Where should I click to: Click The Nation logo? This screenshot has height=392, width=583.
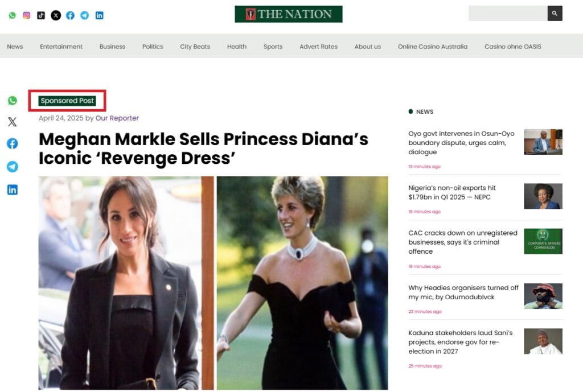click(x=288, y=14)
